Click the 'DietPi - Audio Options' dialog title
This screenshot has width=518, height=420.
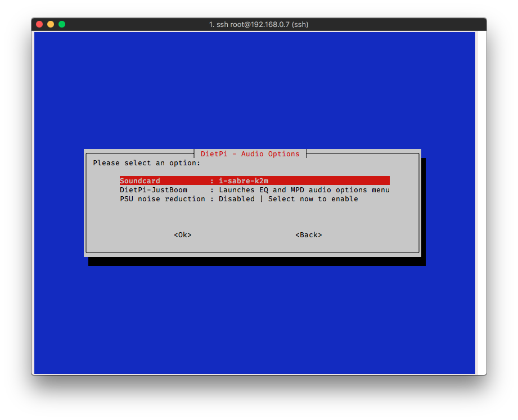[x=250, y=154]
